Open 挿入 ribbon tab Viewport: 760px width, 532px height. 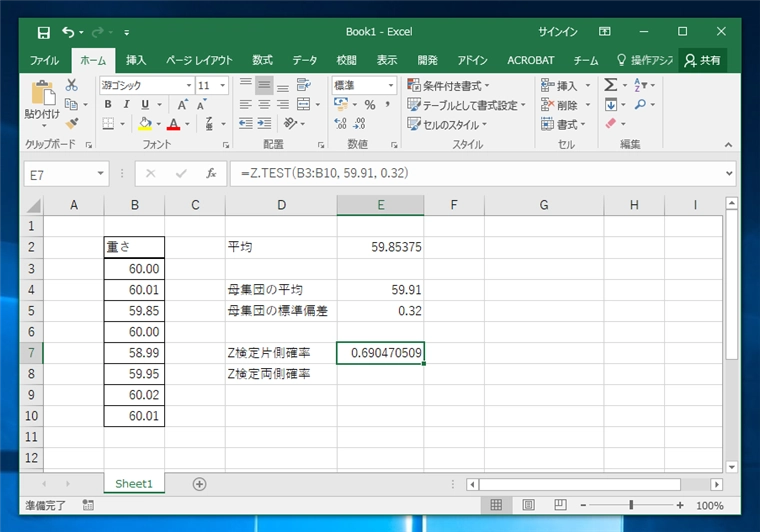tap(136, 60)
